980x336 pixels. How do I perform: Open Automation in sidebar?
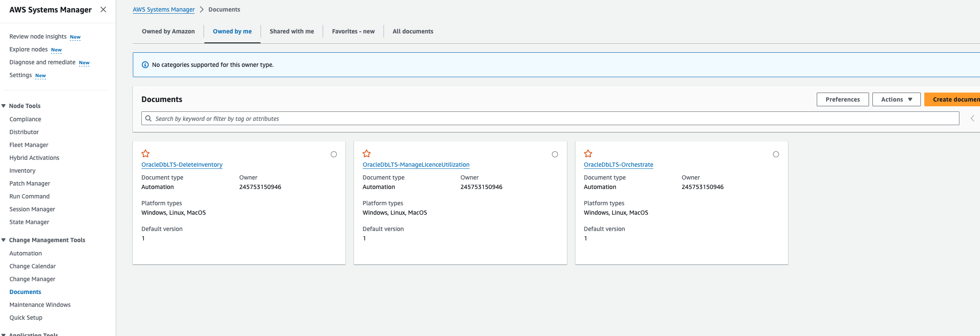coord(26,253)
